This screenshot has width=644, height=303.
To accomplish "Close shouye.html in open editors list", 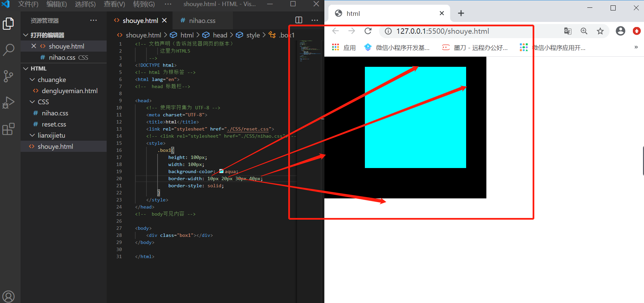I will (x=34, y=46).
